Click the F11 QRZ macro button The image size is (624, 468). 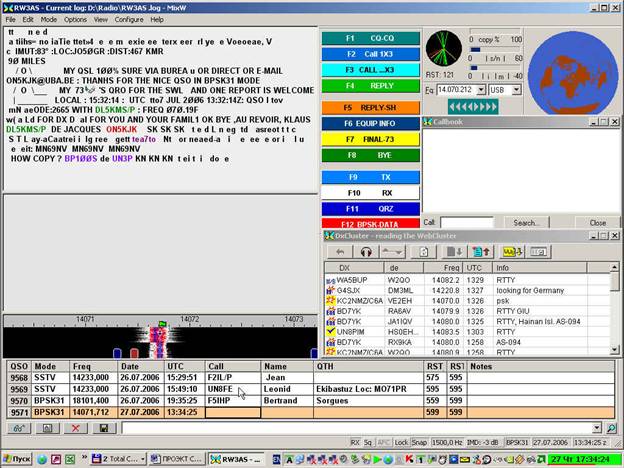point(370,209)
